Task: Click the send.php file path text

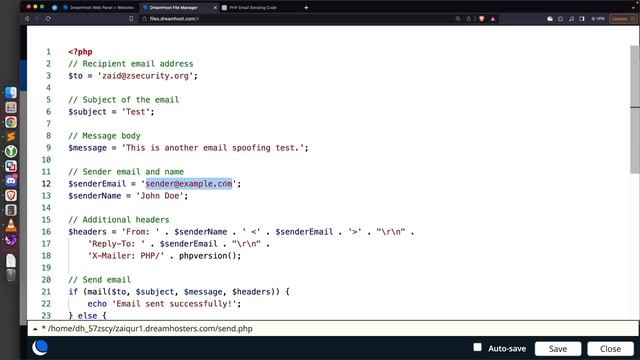Action: [150, 329]
